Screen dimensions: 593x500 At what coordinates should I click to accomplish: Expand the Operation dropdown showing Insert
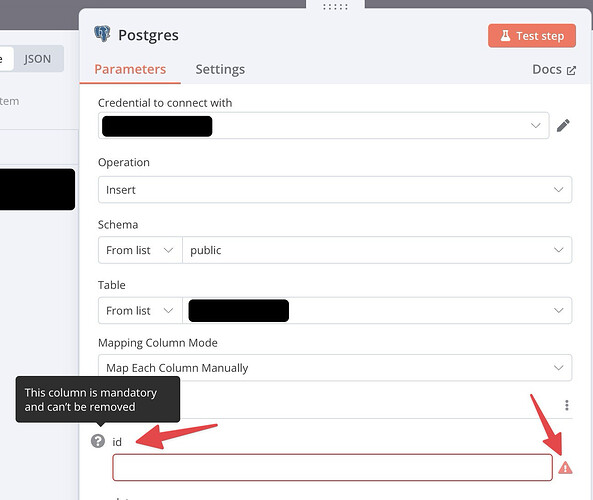[335, 189]
